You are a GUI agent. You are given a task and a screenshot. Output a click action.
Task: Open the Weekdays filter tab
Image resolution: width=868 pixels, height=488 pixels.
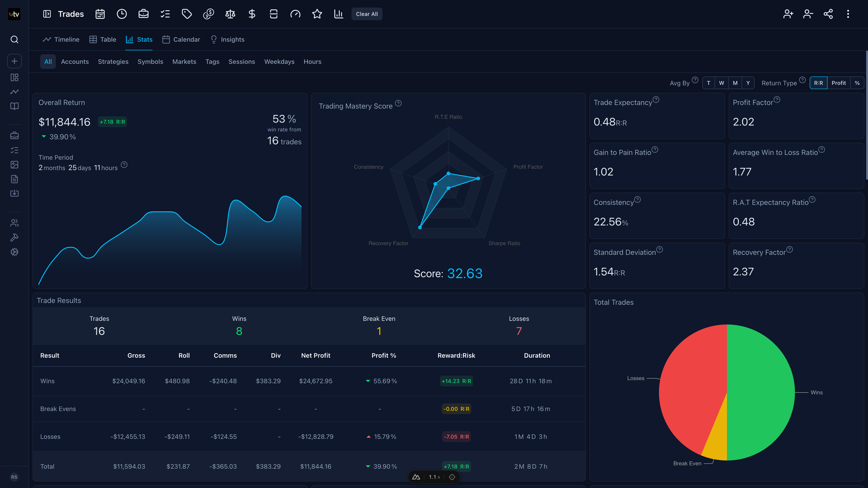(x=279, y=61)
